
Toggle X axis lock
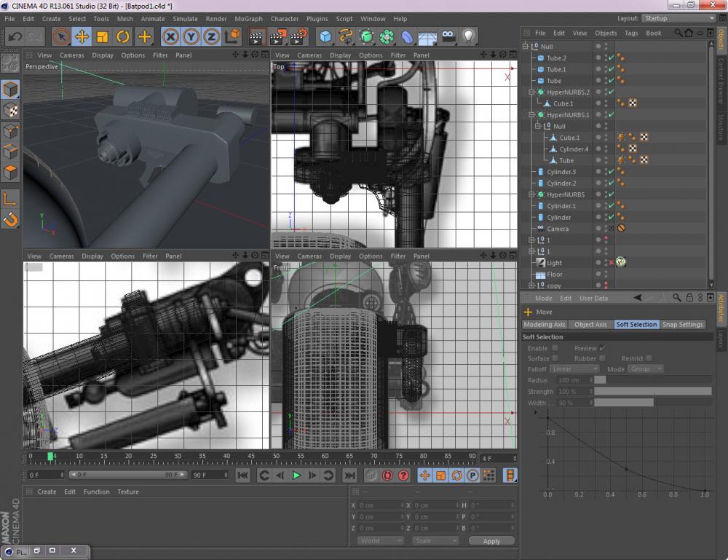click(x=171, y=36)
